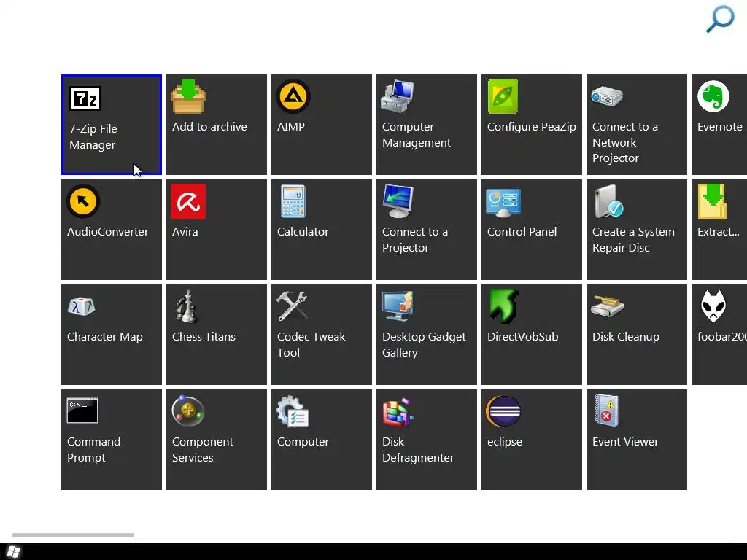Click the "Command Prompt" label
Screen dimensions: 747x560
93,449
